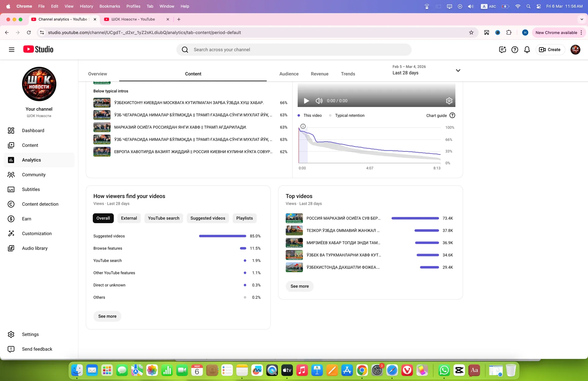Click the Suggested videos 85.0% bar
The width and height of the screenshot is (588, 381).
click(x=223, y=236)
